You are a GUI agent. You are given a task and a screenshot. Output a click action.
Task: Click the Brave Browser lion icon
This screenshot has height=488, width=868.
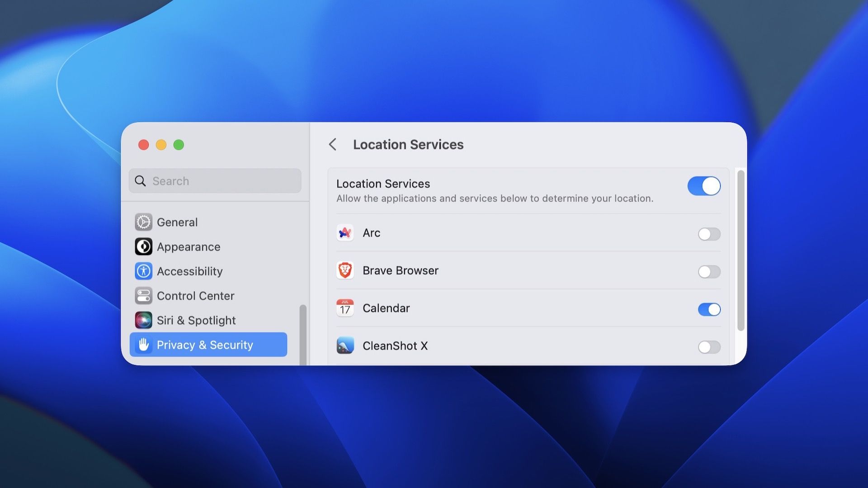click(x=345, y=270)
